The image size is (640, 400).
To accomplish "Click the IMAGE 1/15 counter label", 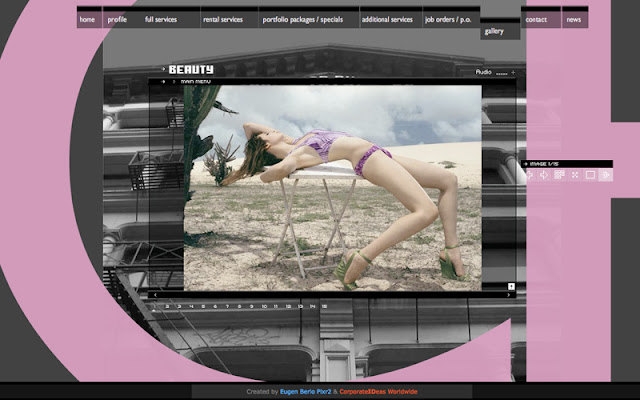I will (x=544, y=164).
